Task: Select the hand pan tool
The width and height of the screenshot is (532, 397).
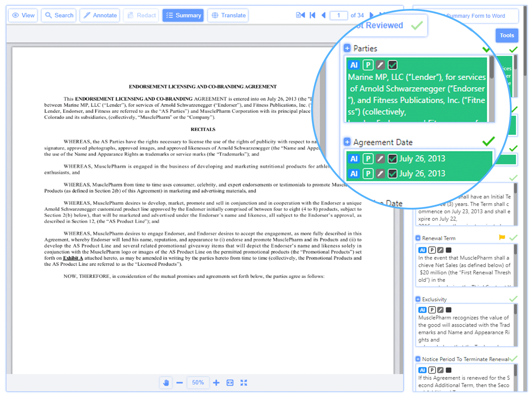Action: (166, 383)
